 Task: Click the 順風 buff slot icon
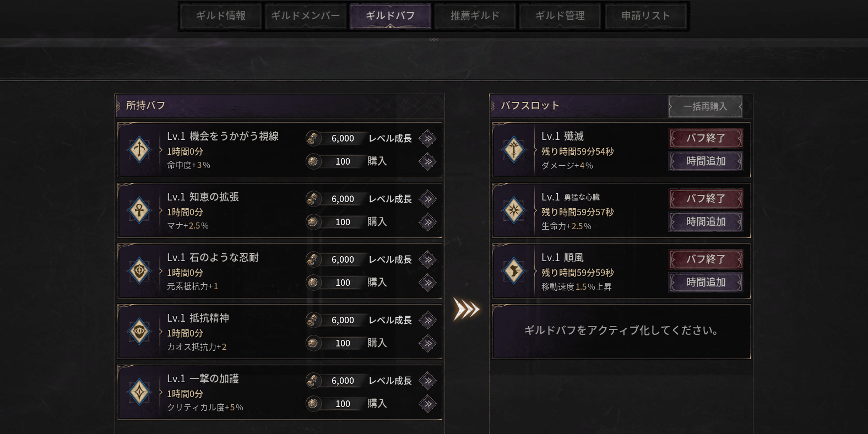513,270
